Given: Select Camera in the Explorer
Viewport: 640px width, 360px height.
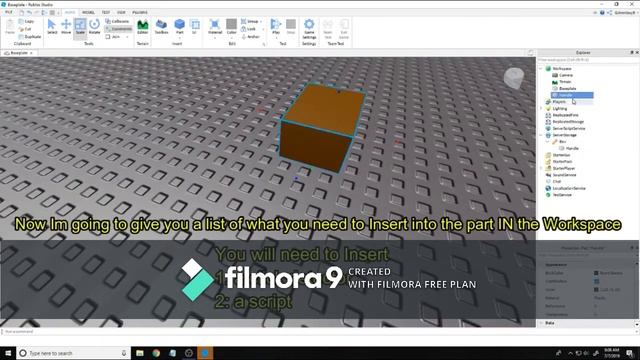Looking at the screenshot, I should (563, 75).
